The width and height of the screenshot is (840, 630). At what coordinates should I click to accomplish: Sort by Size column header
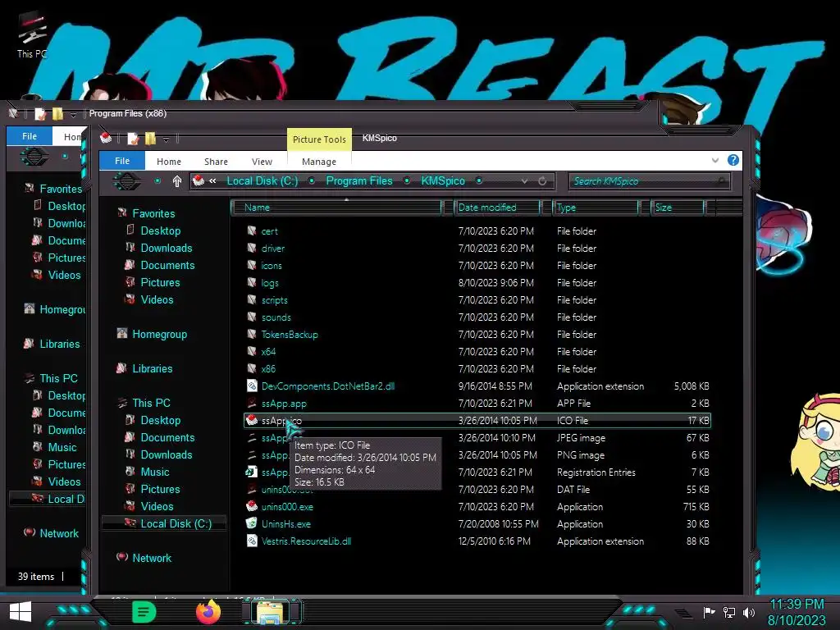tap(677, 208)
